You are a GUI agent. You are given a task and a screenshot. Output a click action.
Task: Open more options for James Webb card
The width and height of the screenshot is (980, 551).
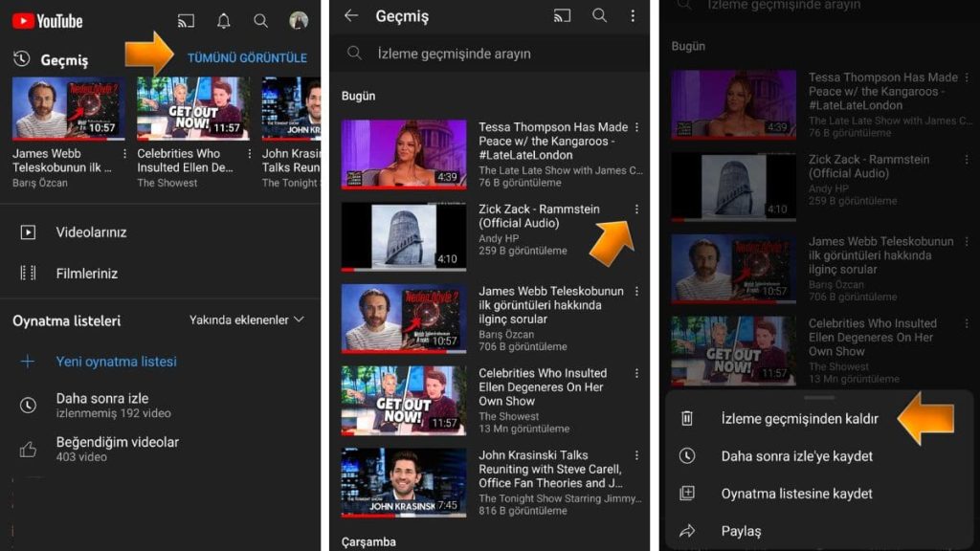coord(124,154)
